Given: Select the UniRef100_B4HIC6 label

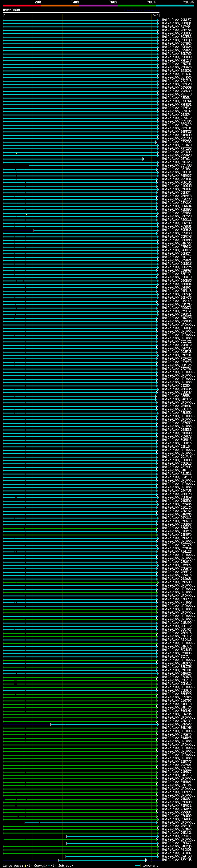Looking at the screenshot, I should click(x=176, y=707).
